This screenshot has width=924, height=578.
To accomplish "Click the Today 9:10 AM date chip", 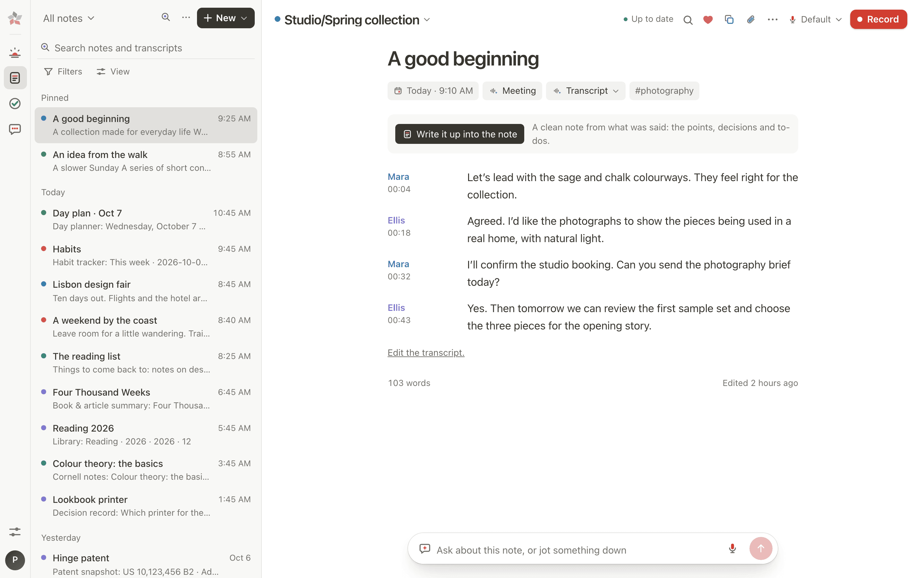I will [433, 91].
